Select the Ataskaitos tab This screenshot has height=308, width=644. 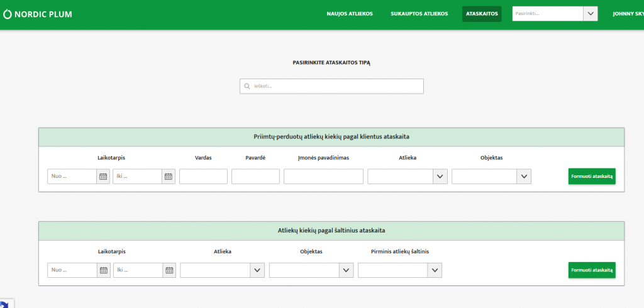pos(482,14)
